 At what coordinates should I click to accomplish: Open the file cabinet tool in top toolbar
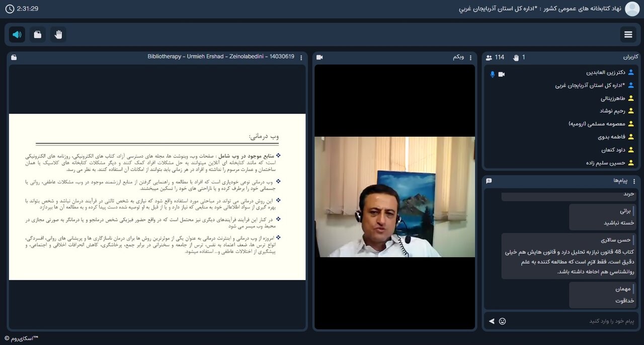[x=37, y=34]
